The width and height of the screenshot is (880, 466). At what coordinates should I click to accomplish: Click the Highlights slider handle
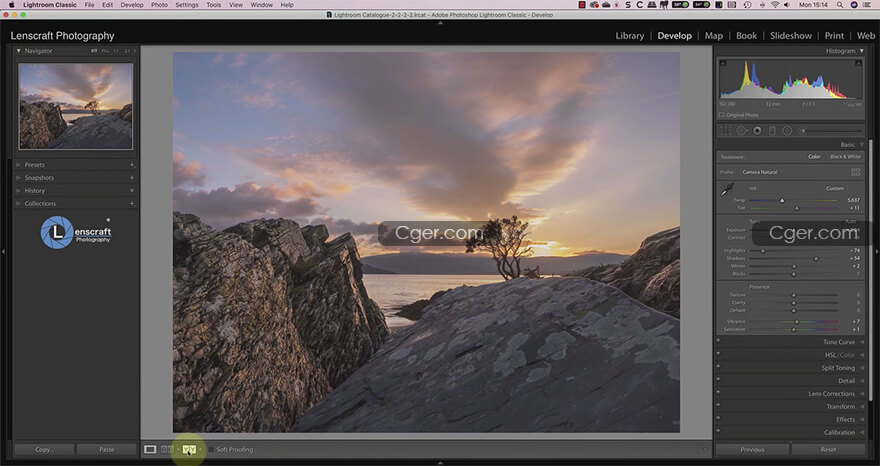tap(763, 251)
